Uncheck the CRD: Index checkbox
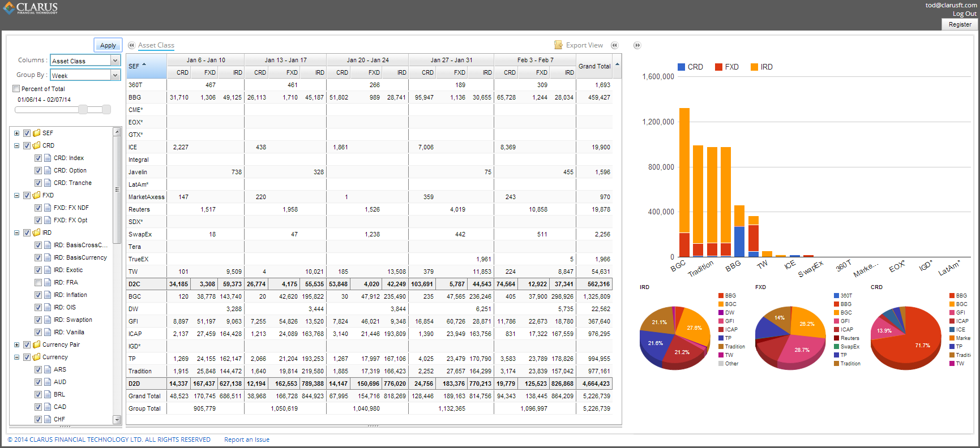Screen dimensions: 980x448 [x=38, y=158]
